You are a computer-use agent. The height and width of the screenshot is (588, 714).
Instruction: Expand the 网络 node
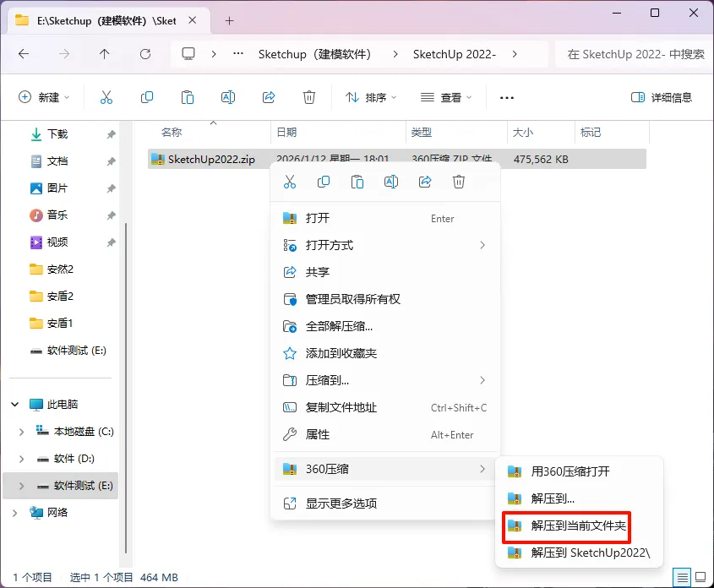(x=15, y=513)
